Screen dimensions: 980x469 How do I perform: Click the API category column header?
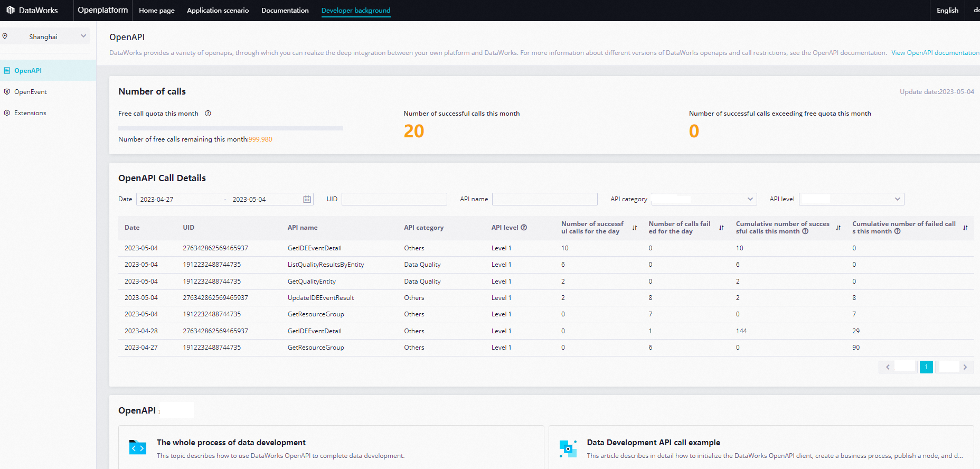[x=423, y=228]
